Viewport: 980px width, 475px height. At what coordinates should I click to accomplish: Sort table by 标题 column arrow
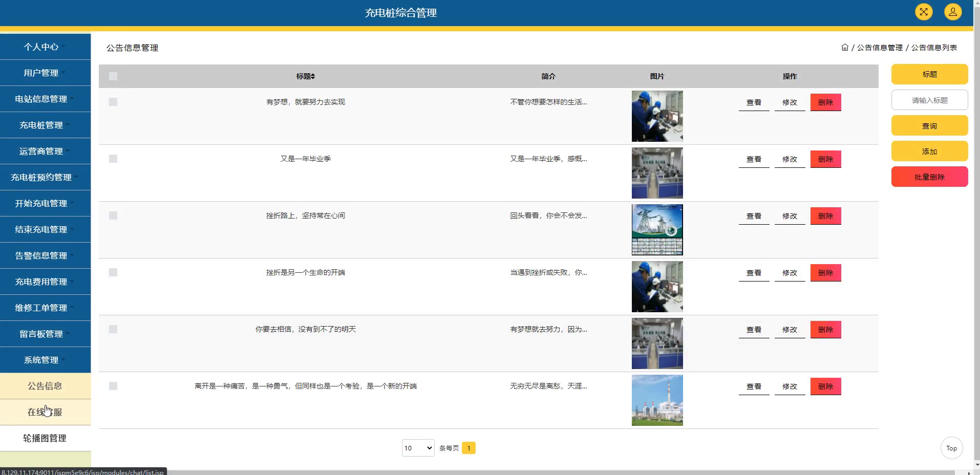click(x=313, y=76)
